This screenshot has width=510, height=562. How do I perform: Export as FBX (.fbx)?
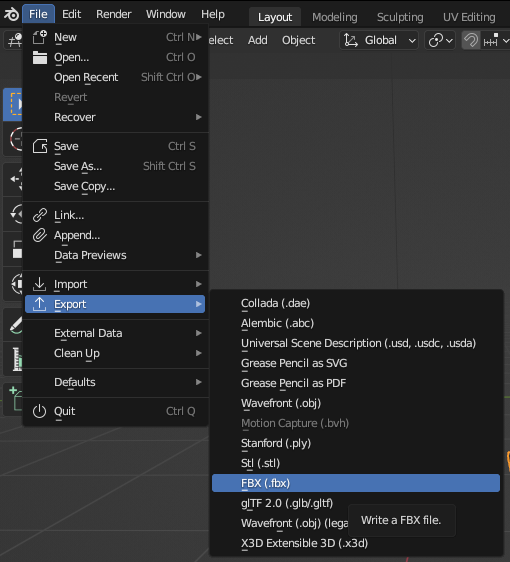coord(356,483)
